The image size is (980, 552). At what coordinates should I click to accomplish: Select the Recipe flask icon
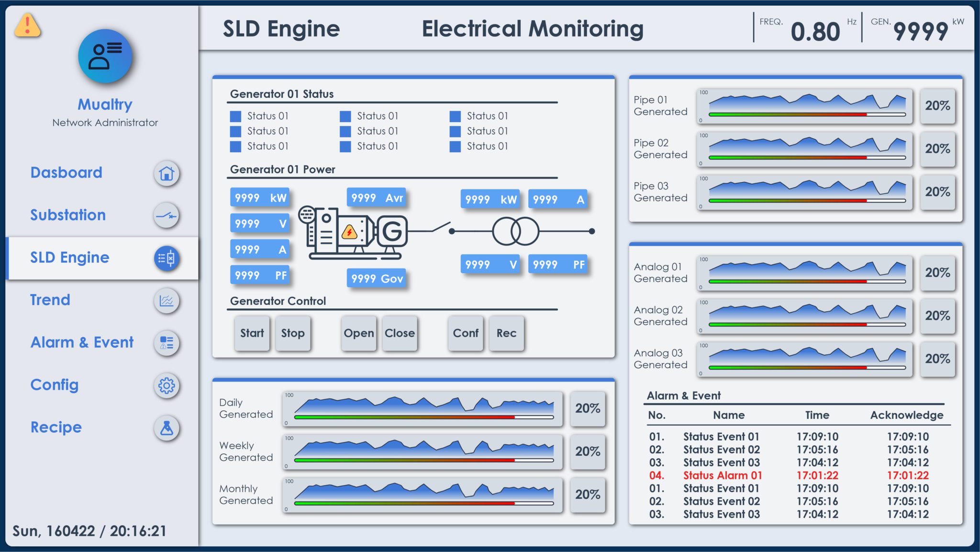coord(167,428)
